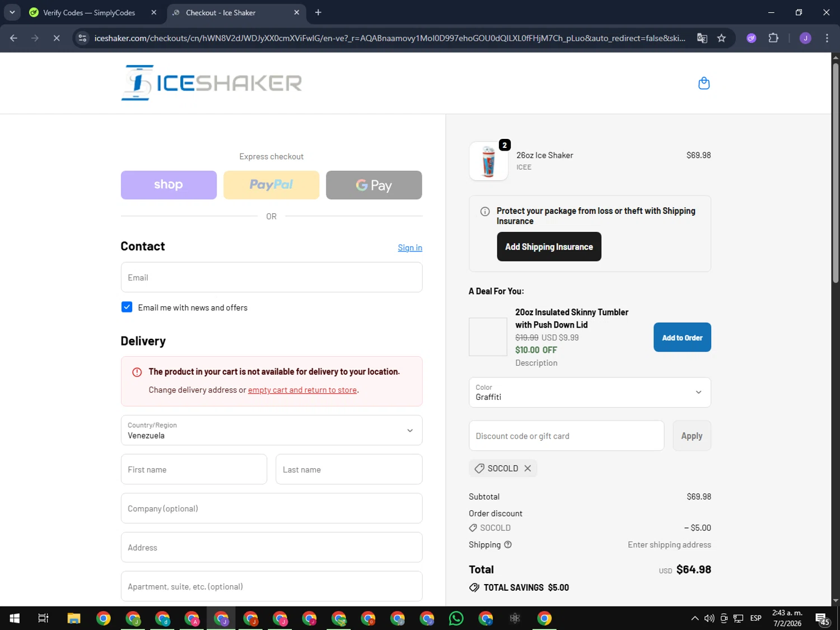This screenshot has width=840, height=630.
Task: Bookmark this page with the star icon
Action: [721, 38]
